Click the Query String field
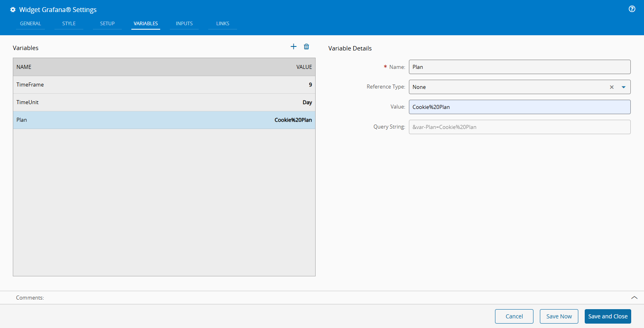 tap(519, 127)
